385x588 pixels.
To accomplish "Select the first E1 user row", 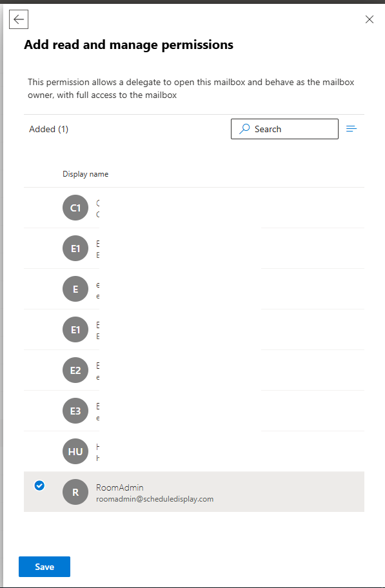I will click(x=194, y=248).
